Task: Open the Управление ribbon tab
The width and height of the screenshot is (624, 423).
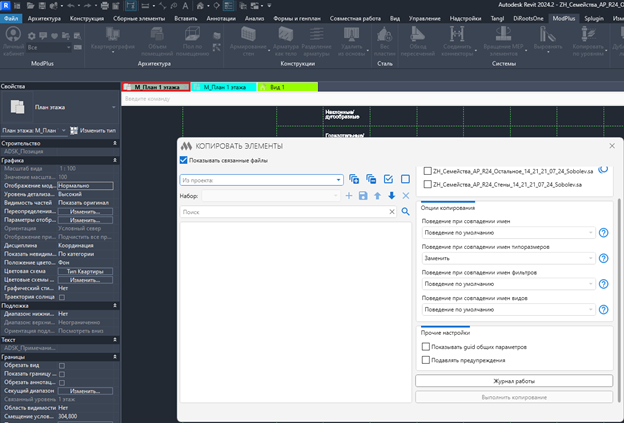Action: coord(424,18)
